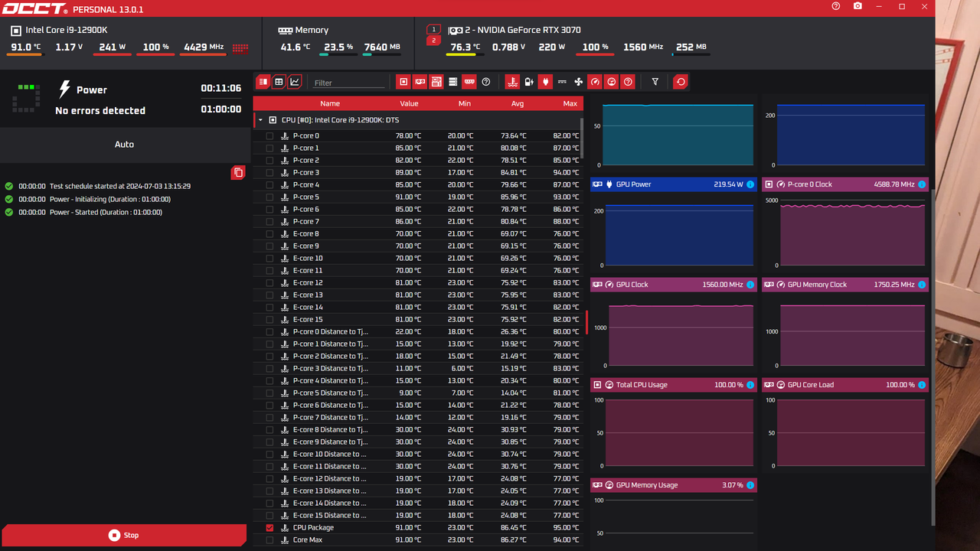Toggle the memory module sensors filter icon
The width and height of the screenshot is (980, 551).
469,82
